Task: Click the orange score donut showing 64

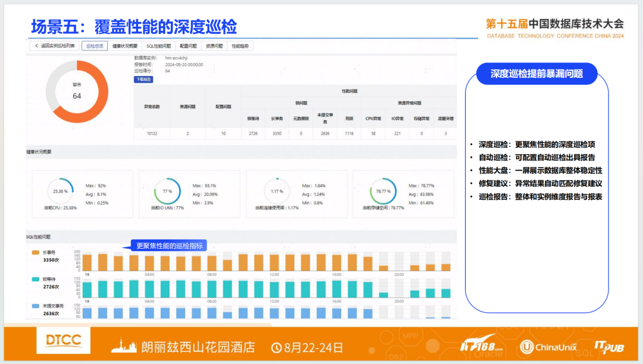Action: tap(77, 92)
